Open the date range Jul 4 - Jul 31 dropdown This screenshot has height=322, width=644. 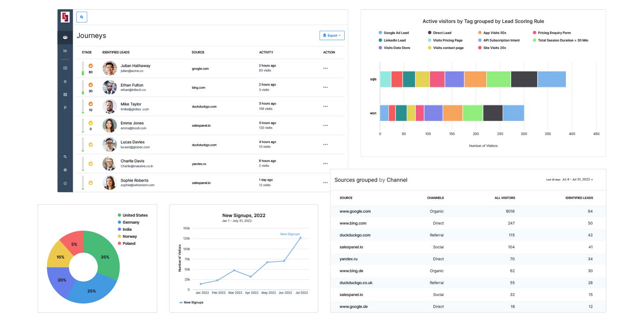[577, 180]
